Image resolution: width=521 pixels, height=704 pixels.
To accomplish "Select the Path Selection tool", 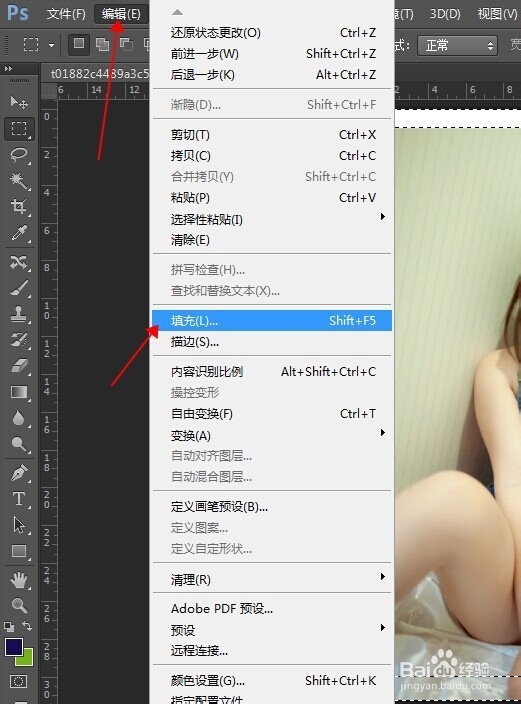I will coord(19,525).
